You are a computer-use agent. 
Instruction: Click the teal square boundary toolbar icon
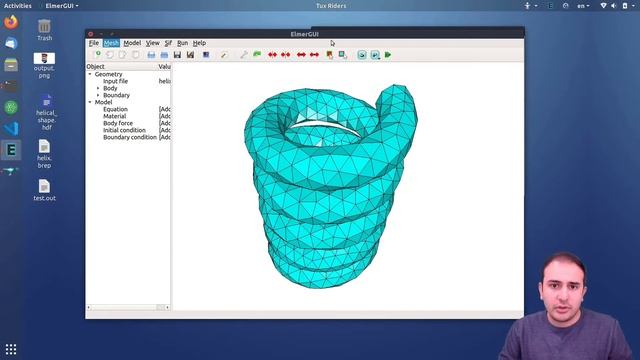click(343, 55)
